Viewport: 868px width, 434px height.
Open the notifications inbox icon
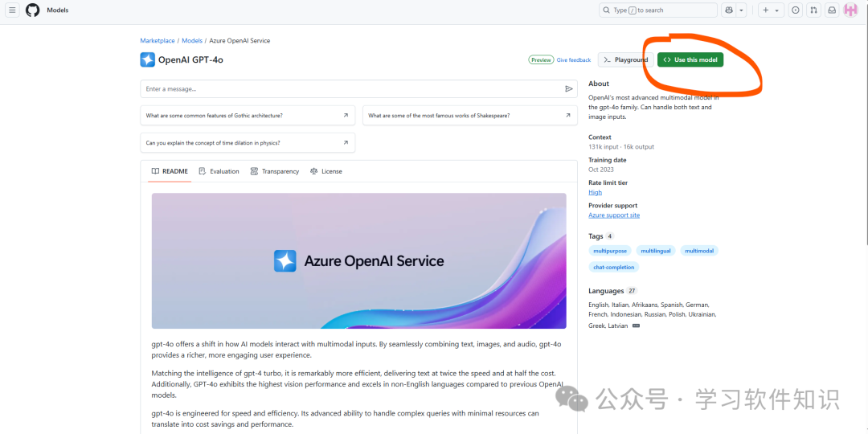pyautogui.click(x=832, y=10)
